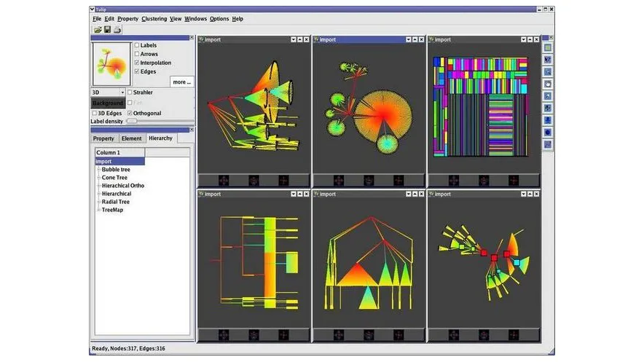Screen dimensions: 644x362
Task: Click the Background color button
Action: click(x=108, y=103)
